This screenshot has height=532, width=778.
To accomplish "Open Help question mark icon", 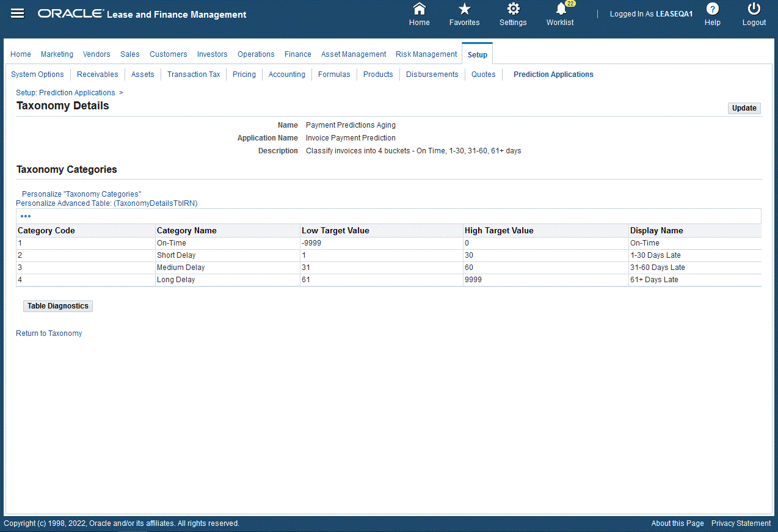I will click(x=713, y=9).
